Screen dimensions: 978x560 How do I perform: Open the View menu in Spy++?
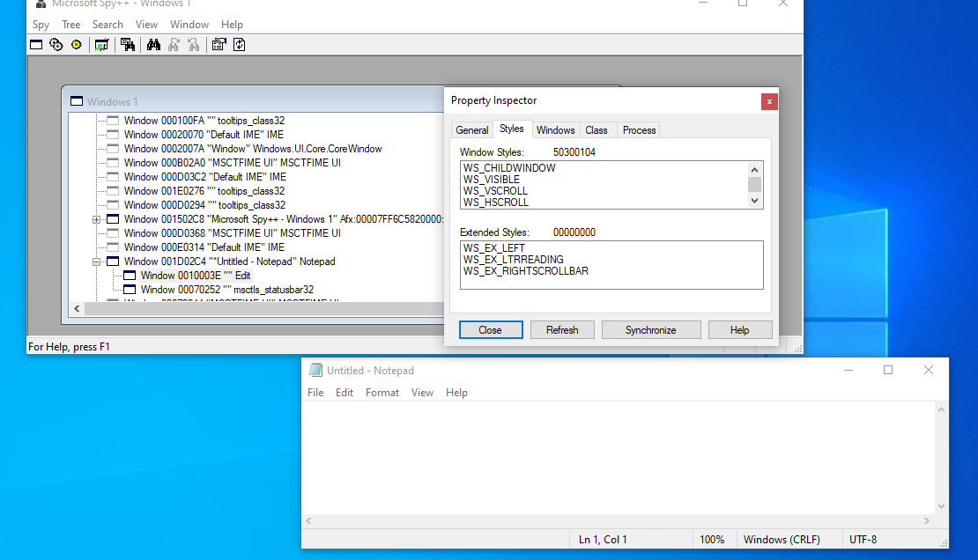(146, 25)
